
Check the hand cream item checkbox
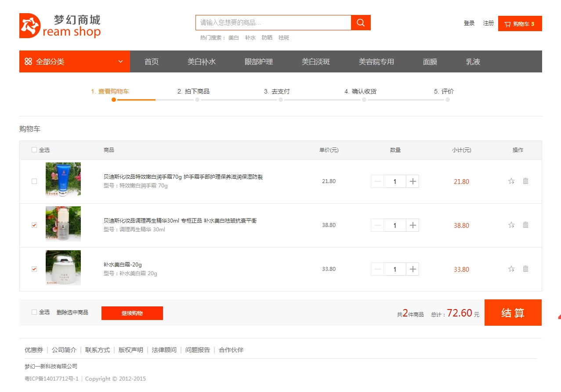[34, 181]
